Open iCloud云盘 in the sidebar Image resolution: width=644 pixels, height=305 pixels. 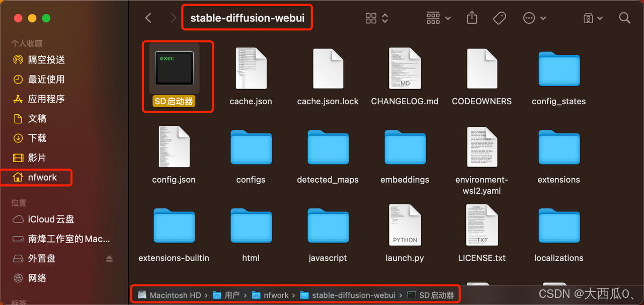[x=44, y=219]
